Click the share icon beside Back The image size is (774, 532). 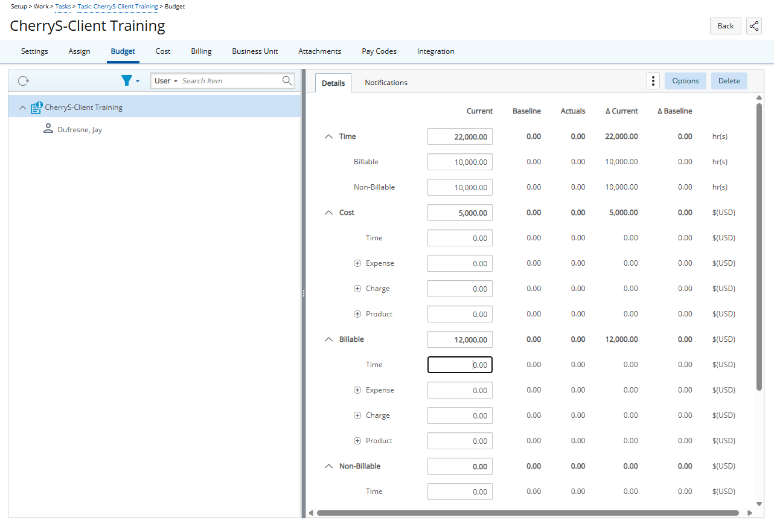pyautogui.click(x=754, y=26)
